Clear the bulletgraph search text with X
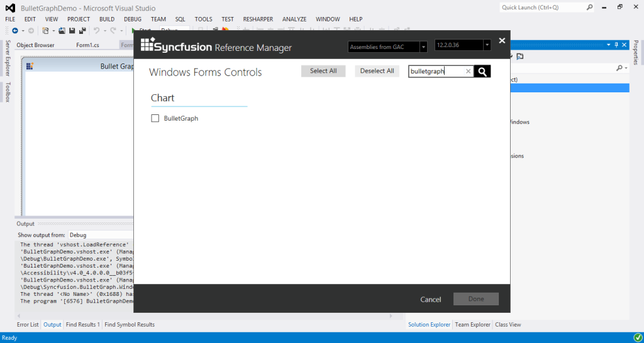Image resolution: width=644 pixels, height=343 pixels. coord(468,72)
